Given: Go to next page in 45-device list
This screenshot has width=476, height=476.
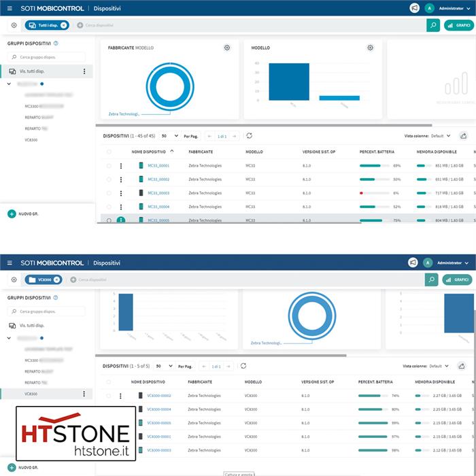Looking at the screenshot, I should pyautogui.click(x=235, y=136).
